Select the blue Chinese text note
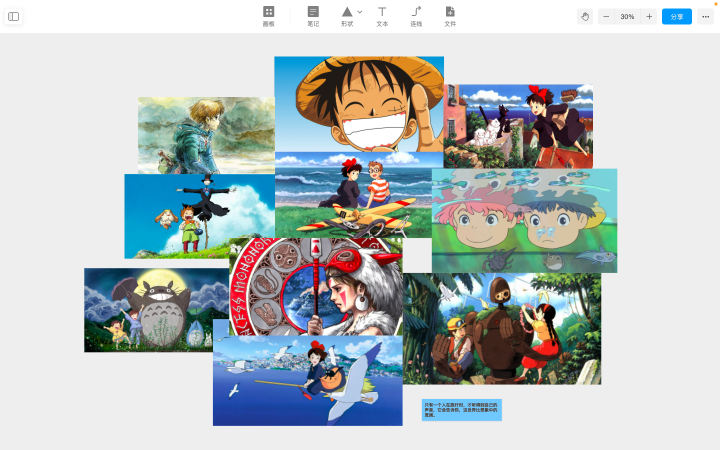 [x=461, y=410]
